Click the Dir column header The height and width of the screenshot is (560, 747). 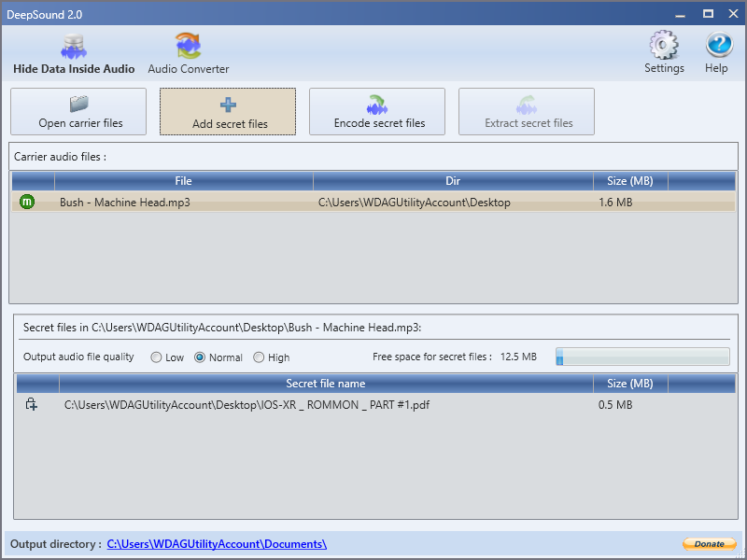click(x=453, y=181)
